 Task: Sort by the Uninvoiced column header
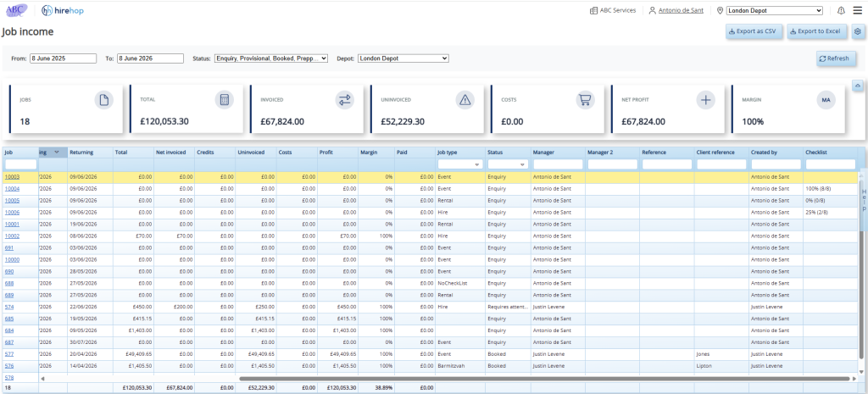[x=256, y=153]
